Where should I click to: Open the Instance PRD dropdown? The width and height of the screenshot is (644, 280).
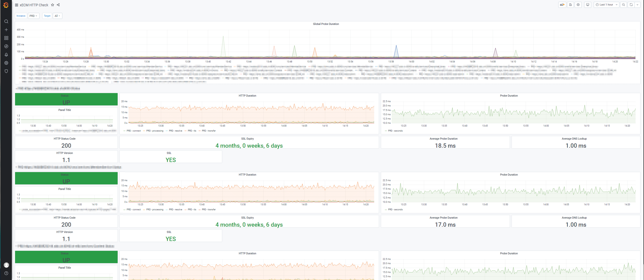[x=33, y=16]
